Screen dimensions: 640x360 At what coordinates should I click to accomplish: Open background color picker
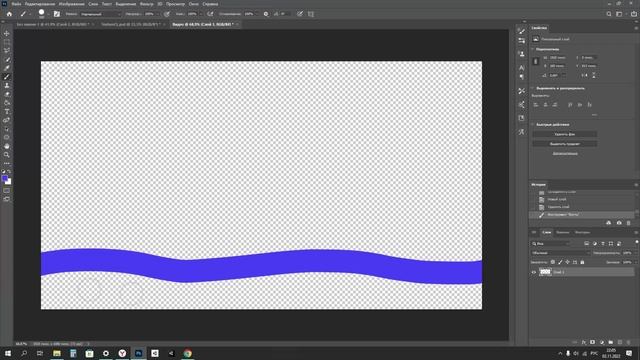9,182
